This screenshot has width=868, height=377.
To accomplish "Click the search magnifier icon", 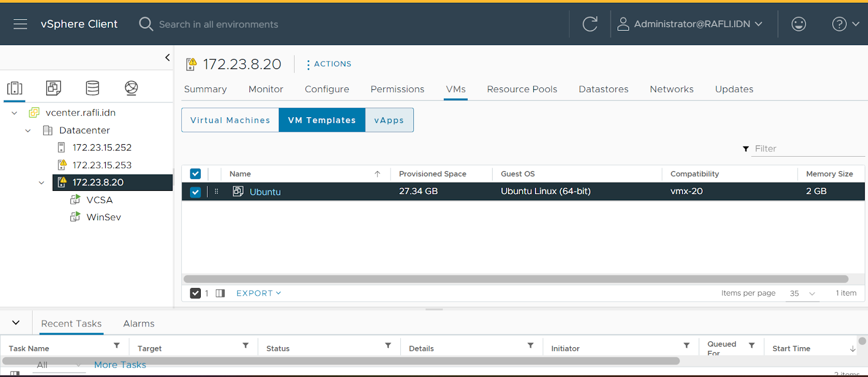I will [x=146, y=24].
